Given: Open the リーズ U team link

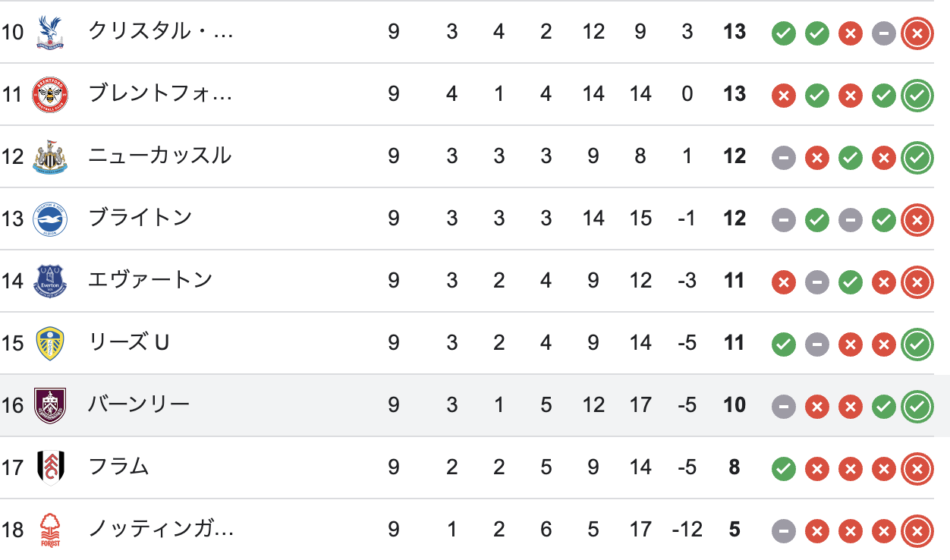Looking at the screenshot, I should point(129,343).
